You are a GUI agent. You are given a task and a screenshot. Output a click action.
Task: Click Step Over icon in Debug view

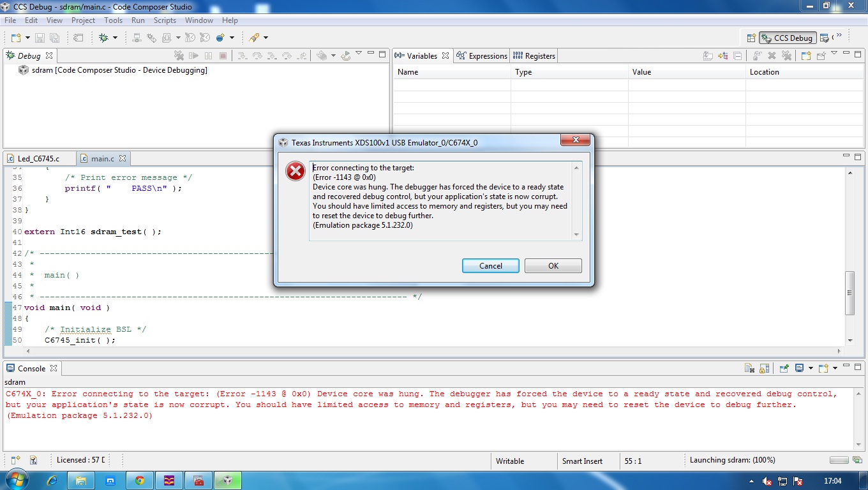(x=257, y=56)
